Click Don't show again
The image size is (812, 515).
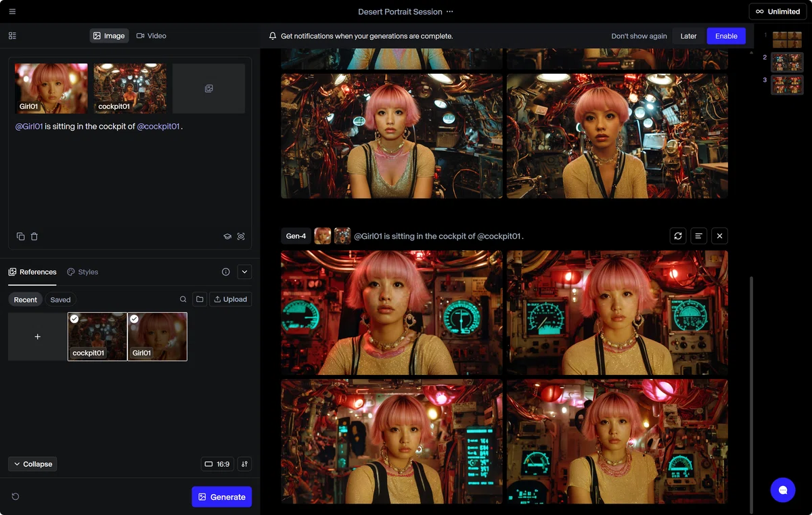(639, 36)
